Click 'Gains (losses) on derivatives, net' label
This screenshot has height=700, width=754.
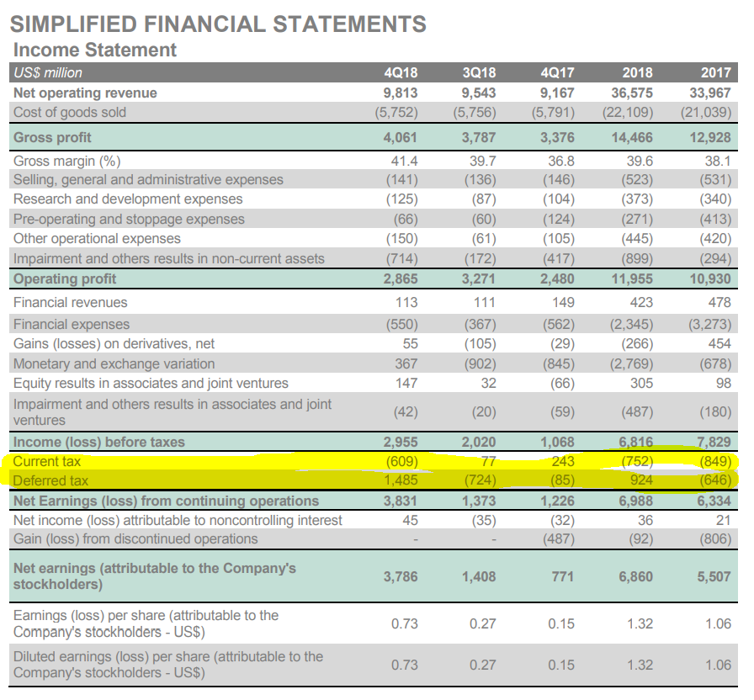pyautogui.click(x=114, y=344)
